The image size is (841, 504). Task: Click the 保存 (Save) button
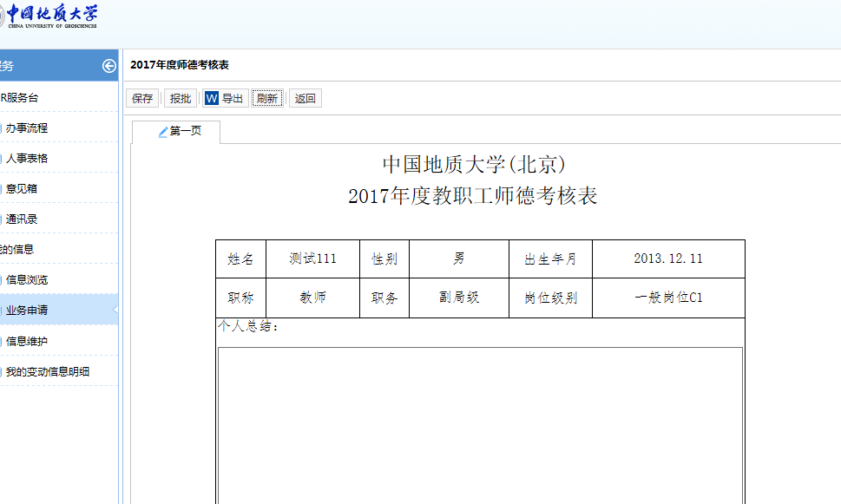[142, 99]
